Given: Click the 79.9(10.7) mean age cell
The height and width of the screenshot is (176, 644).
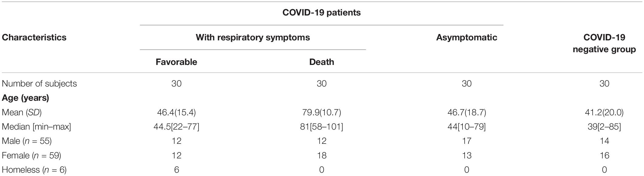Looking at the screenshot, I should pos(321,113).
